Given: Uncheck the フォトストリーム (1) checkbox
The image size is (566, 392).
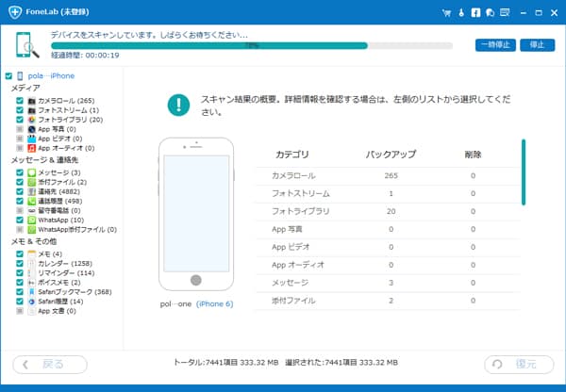Looking at the screenshot, I should [20, 110].
